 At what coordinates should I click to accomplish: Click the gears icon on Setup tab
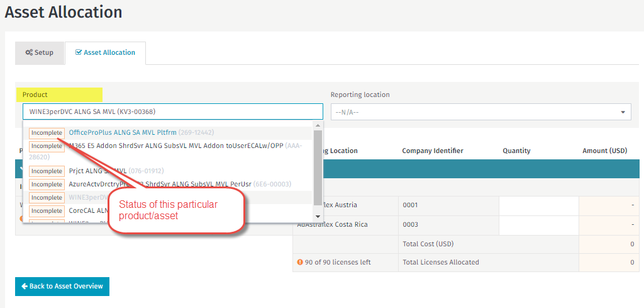[29, 53]
